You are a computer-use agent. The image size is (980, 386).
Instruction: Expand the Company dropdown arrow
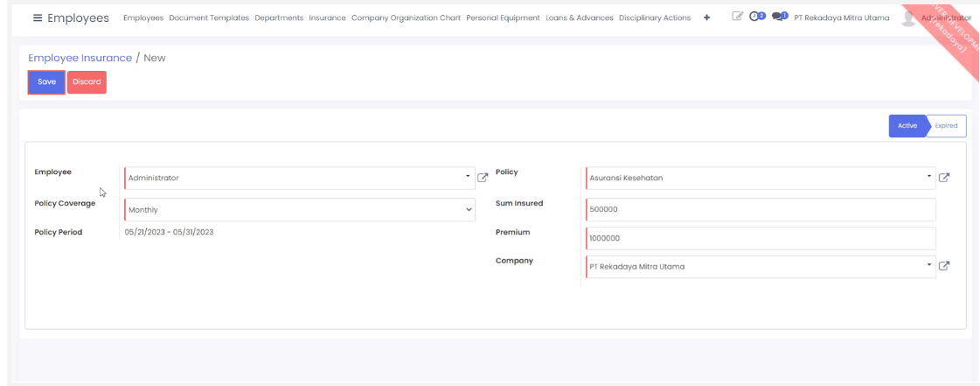[x=929, y=265]
